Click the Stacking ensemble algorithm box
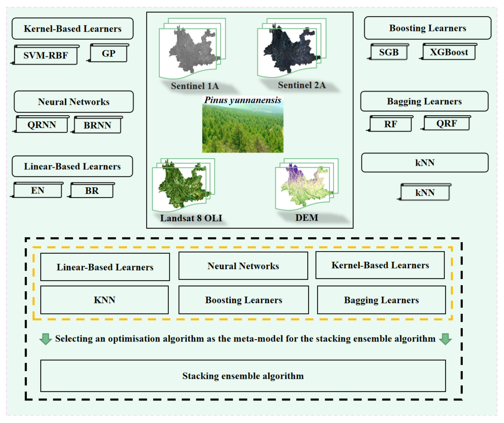504x423 pixels. pos(243,376)
